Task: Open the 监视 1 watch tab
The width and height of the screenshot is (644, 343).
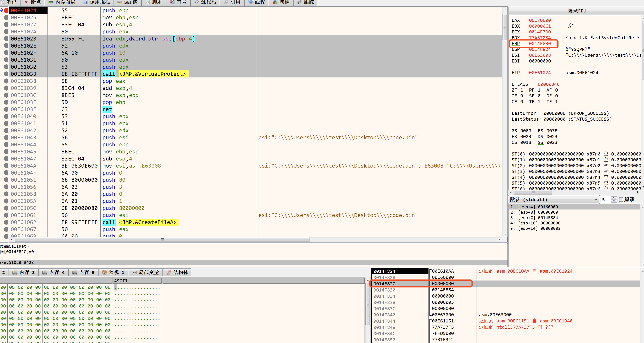Action: (113, 272)
